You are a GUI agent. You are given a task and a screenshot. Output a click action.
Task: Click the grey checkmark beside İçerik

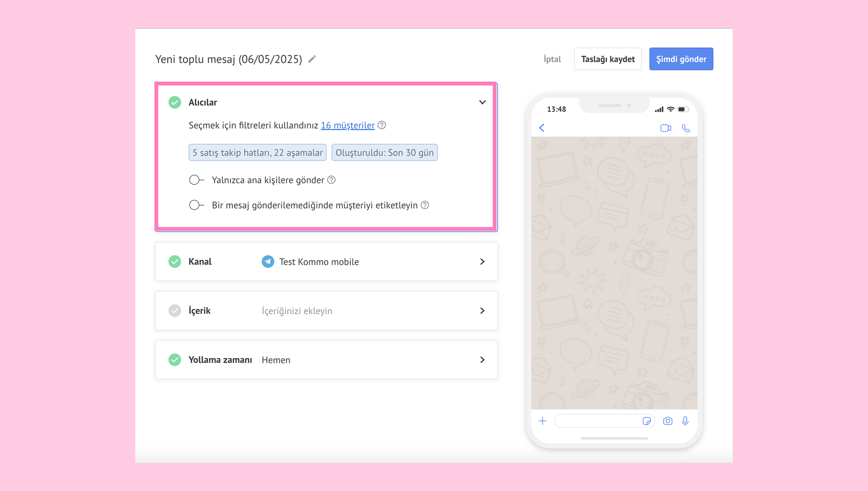175,311
